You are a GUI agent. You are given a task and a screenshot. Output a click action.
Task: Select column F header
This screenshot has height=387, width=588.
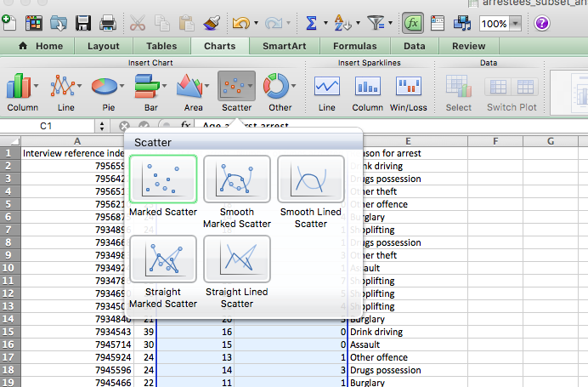pos(495,140)
